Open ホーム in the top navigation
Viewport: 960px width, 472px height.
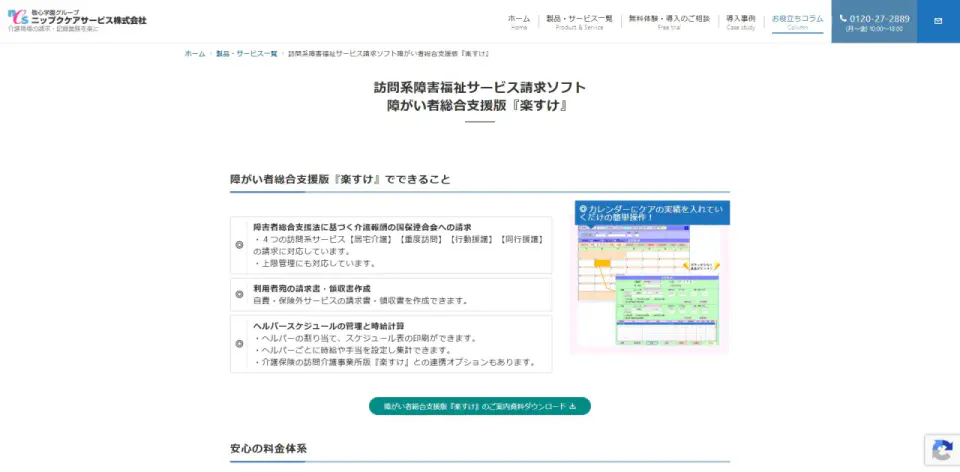(x=519, y=21)
